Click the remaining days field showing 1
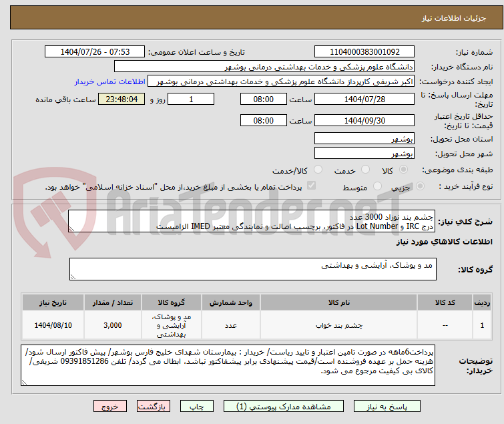 point(191,99)
